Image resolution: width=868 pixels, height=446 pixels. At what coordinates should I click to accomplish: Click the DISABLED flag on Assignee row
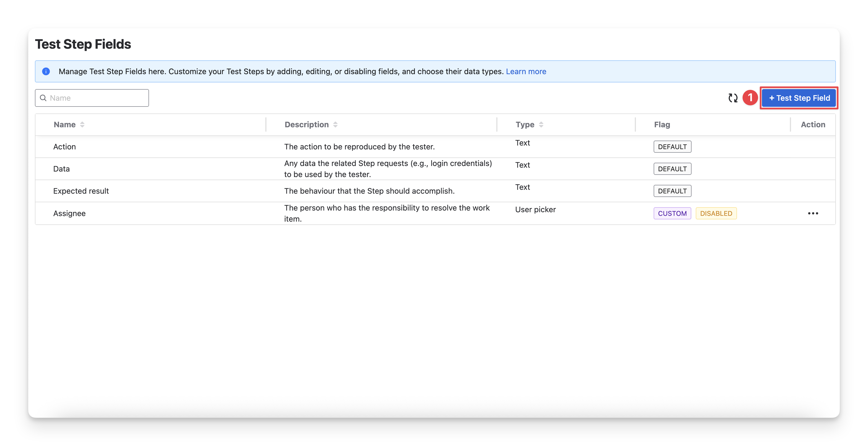pos(716,213)
